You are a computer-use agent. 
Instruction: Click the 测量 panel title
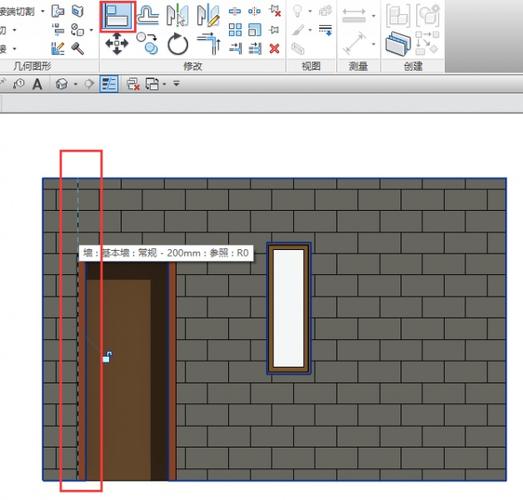click(x=358, y=66)
